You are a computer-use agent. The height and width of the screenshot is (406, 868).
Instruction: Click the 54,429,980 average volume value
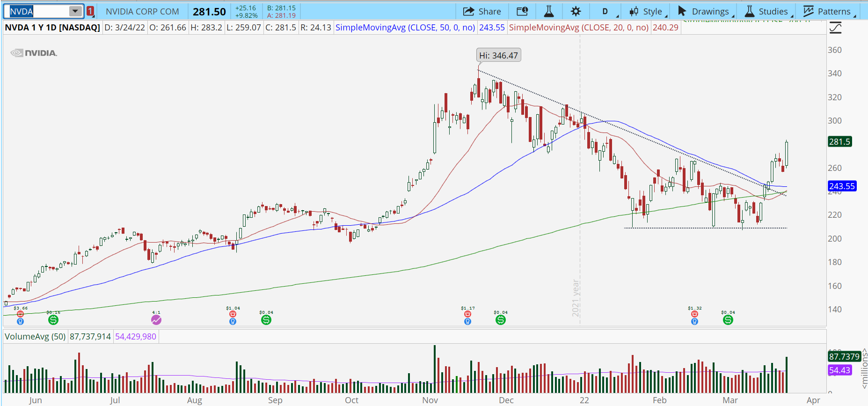tap(136, 337)
